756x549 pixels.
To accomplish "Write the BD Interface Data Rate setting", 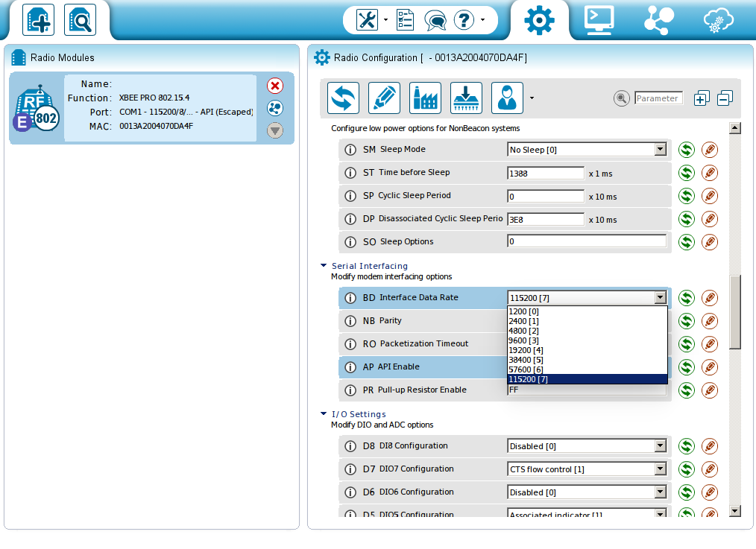I will [x=710, y=298].
